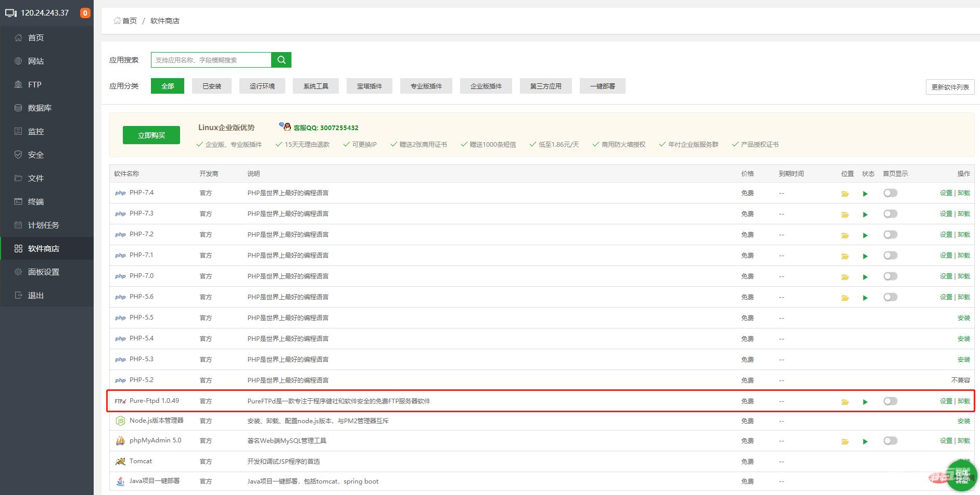Screen dimensions: 980x495
Task: Switch to the 运行环境 category tab
Action: [x=262, y=86]
